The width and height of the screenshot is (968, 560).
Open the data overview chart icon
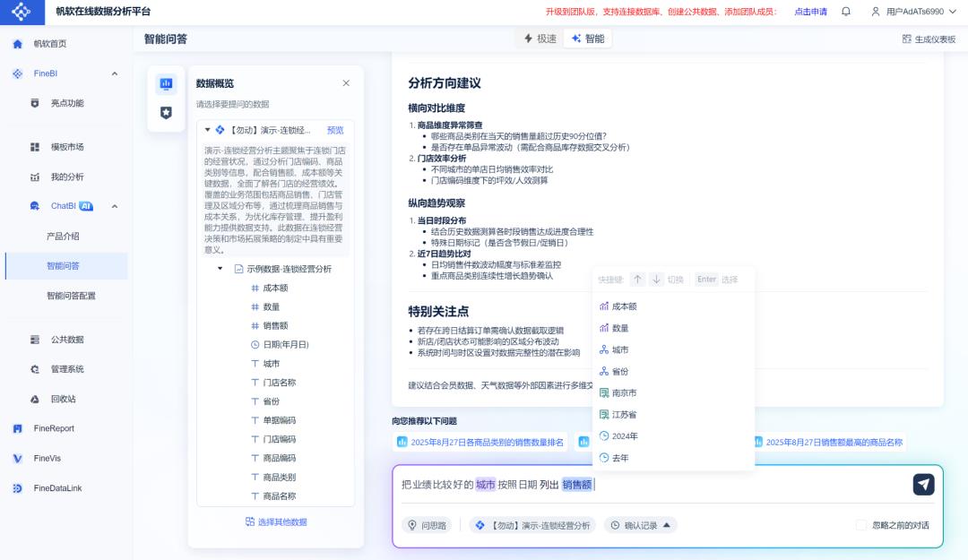tap(166, 83)
